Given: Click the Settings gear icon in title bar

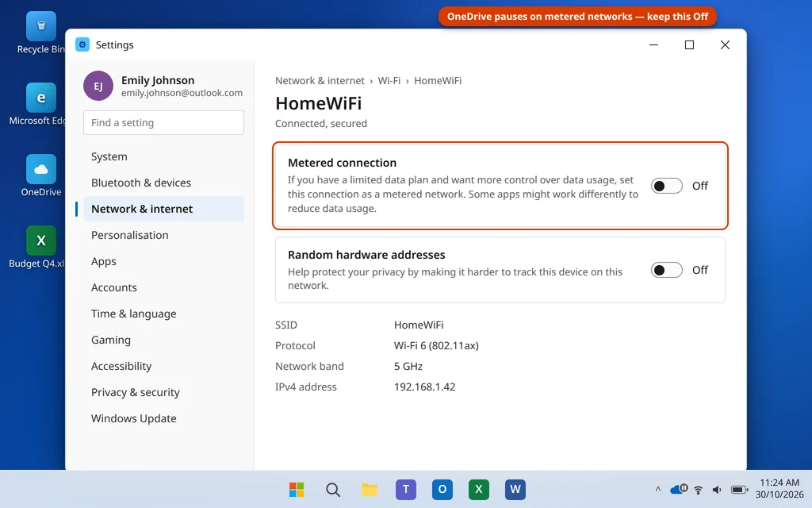Looking at the screenshot, I should pos(82,44).
